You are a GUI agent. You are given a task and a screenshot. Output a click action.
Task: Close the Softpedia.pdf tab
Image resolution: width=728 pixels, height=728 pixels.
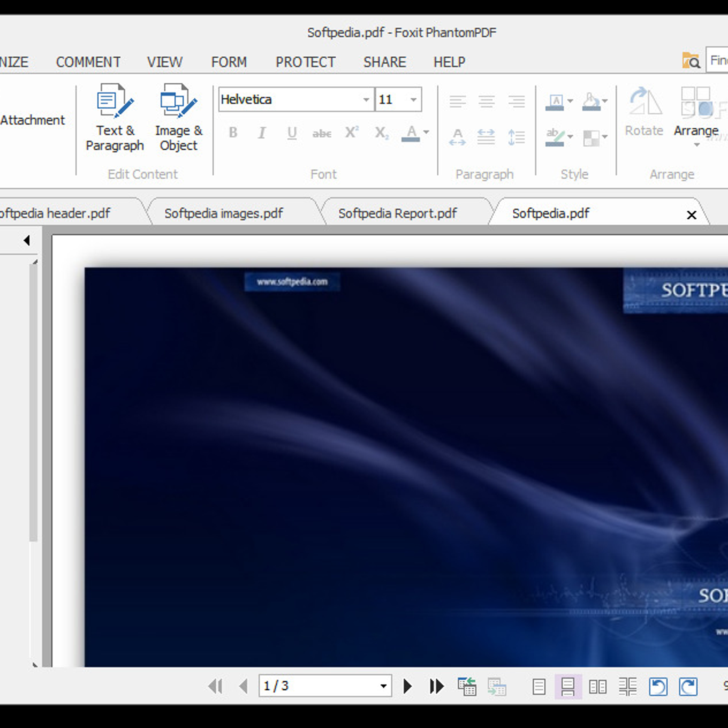[692, 215]
